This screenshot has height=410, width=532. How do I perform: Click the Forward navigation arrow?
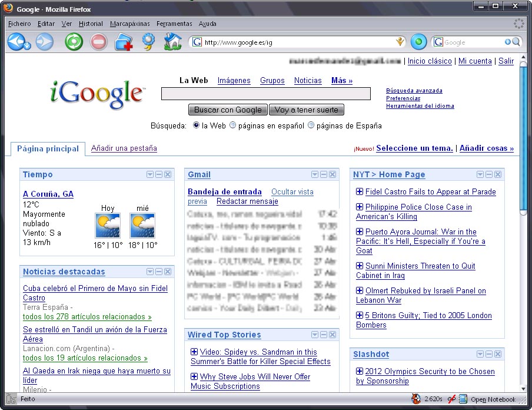[45, 42]
